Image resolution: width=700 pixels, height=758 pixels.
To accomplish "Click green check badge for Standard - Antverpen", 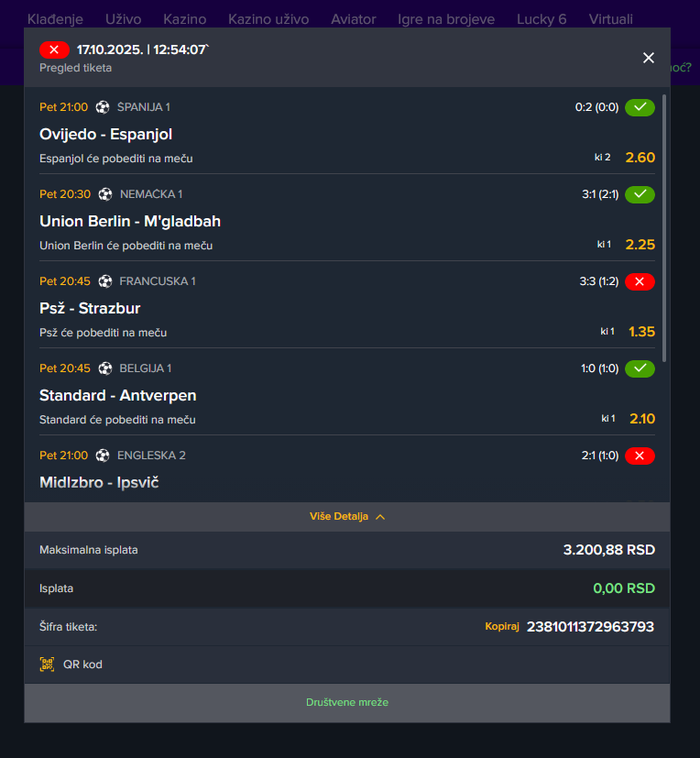I will point(640,368).
